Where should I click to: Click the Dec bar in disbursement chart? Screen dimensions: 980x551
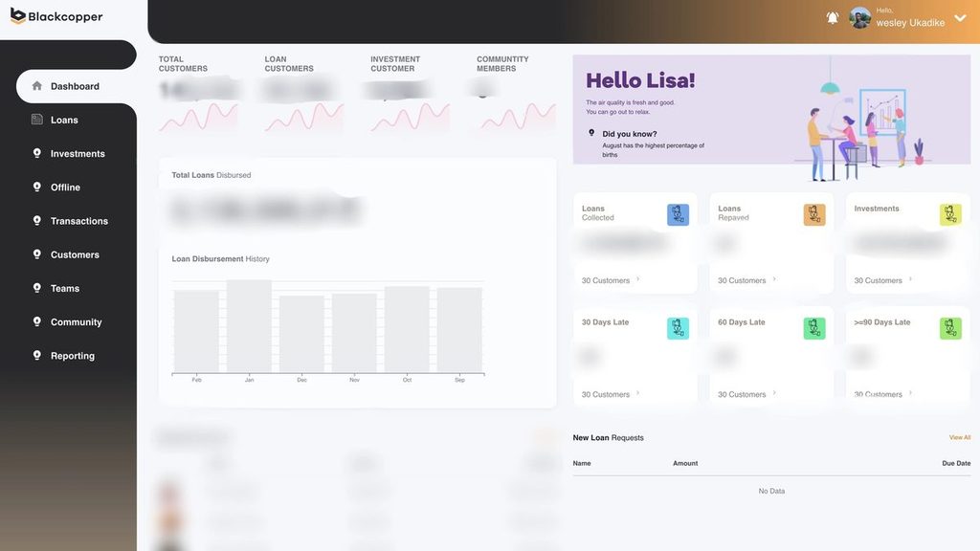301,334
